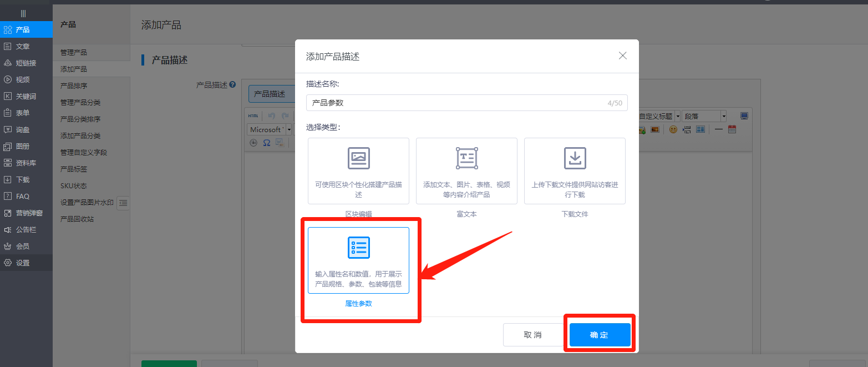Insert date with the calendar icon
The width and height of the screenshot is (868, 367).
(x=732, y=129)
